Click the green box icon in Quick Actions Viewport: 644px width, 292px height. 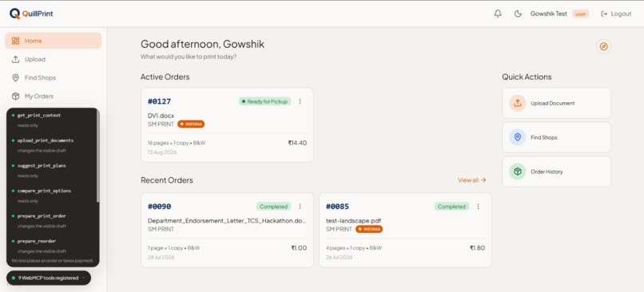518,172
